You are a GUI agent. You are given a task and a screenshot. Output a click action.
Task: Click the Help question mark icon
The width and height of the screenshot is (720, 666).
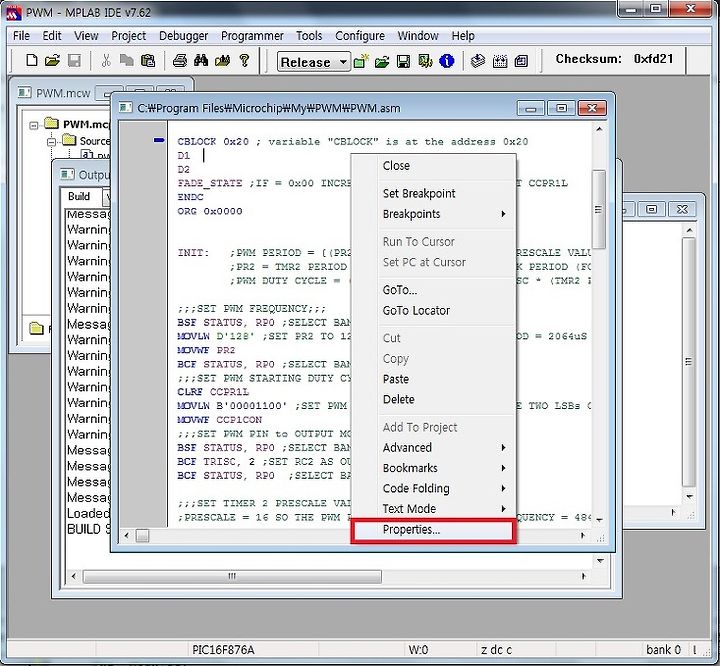[x=244, y=60]
